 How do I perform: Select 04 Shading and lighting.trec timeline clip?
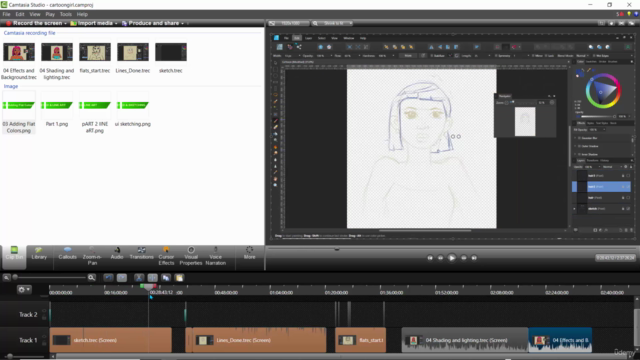click(x=465, y=340)
